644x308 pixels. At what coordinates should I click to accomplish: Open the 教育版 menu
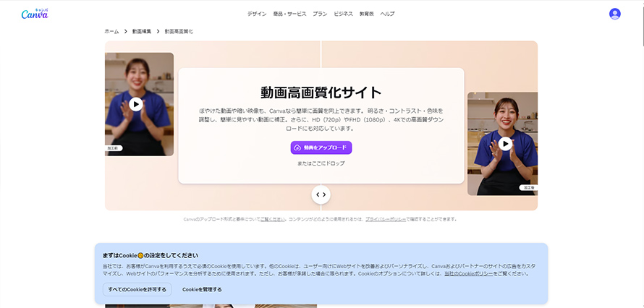pyautogui.click(x=366, y=14)
